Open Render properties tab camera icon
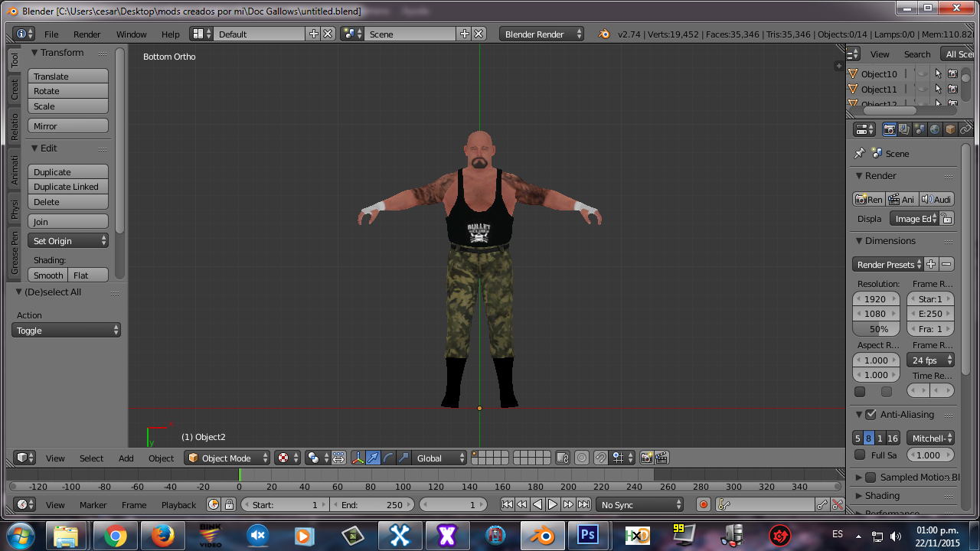 [x=890, y=129]
